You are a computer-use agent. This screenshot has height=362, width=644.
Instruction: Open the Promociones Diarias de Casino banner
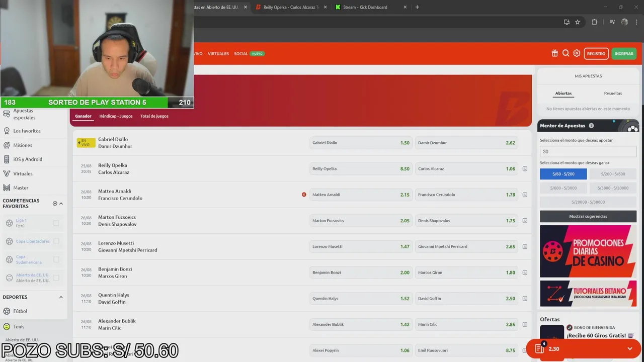(588, 251)
